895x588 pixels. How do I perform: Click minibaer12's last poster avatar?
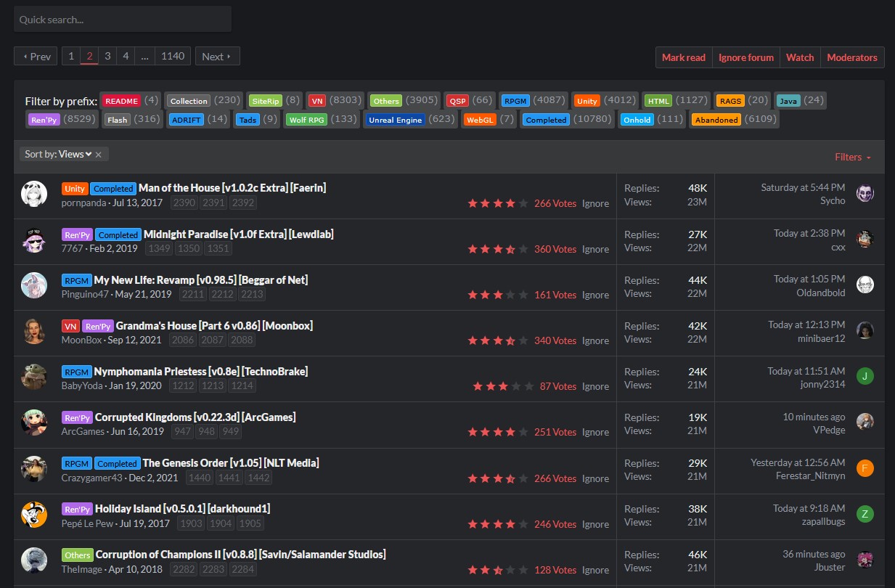[865, 330]
